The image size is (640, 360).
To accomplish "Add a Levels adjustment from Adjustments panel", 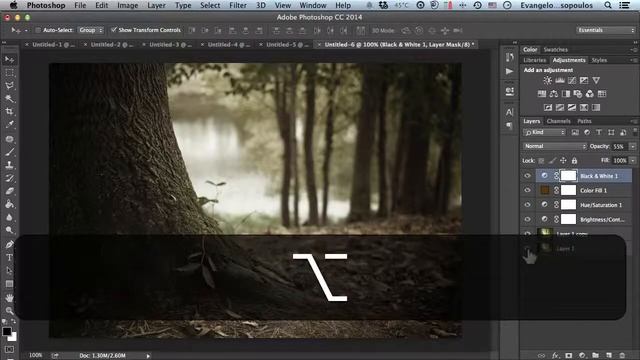I will click(x=560, y=80).
